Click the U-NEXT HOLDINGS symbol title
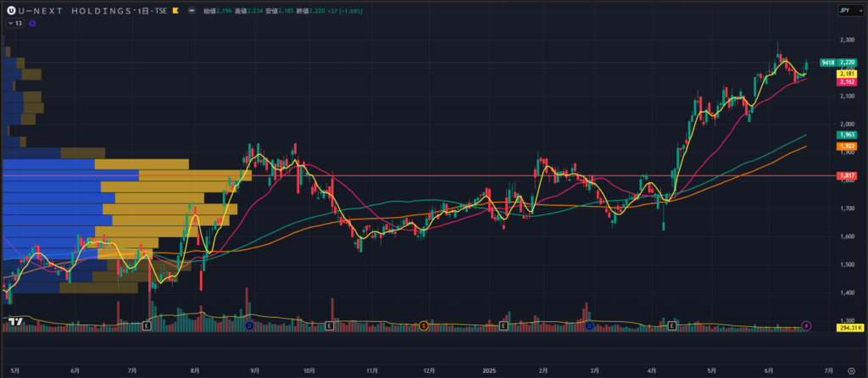The height and width of the screenshot is (378, 868). coord(75,10)
